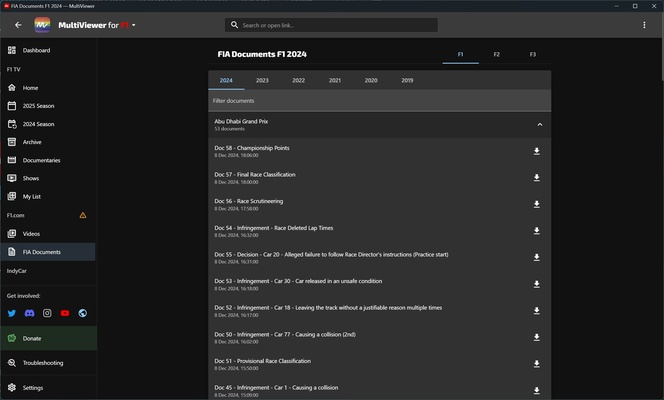Open Doc 53 Car 30 unsafe release

[x=379, y=284]
